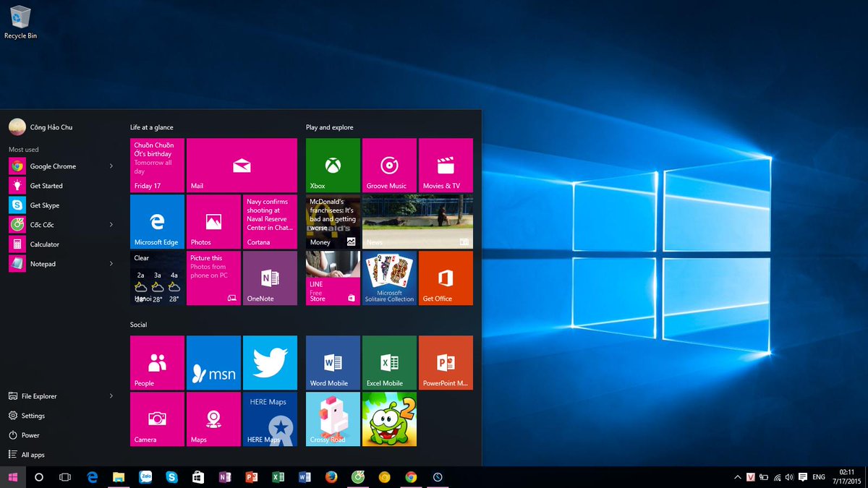
Task: Open the Action Center notifications icon
Action: 803,477
